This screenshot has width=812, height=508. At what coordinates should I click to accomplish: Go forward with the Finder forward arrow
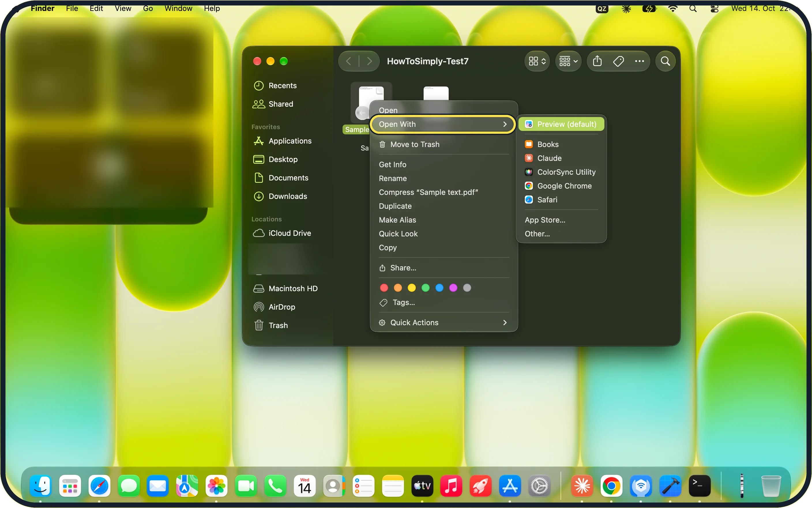click(370, 61)
